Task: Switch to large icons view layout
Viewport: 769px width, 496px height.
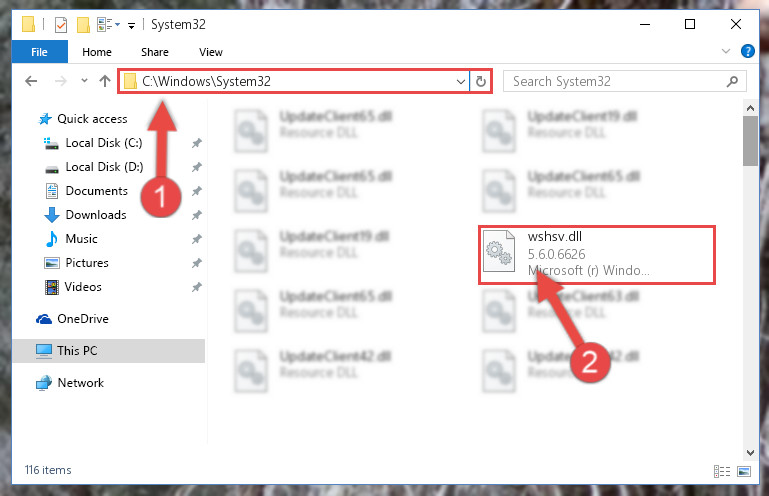Action: pos(744,471)
